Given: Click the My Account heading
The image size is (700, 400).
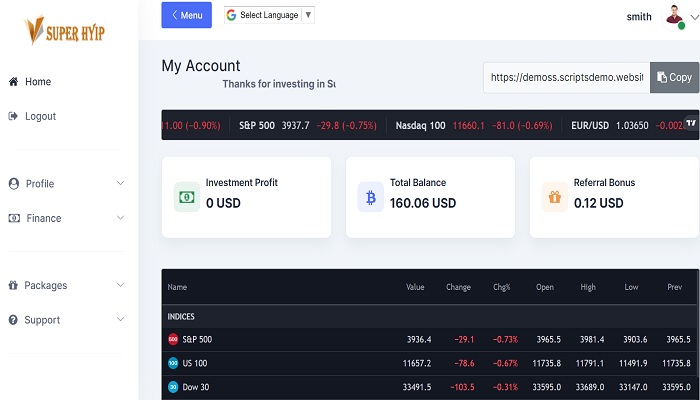Looking at the screenshot, I should pyautogui.click(x=201, y=66).
